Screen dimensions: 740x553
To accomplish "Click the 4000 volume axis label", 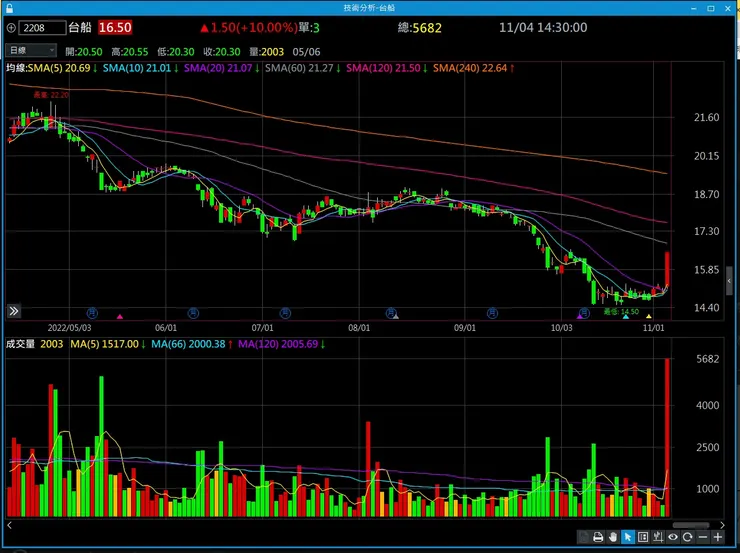I will 707,405.
